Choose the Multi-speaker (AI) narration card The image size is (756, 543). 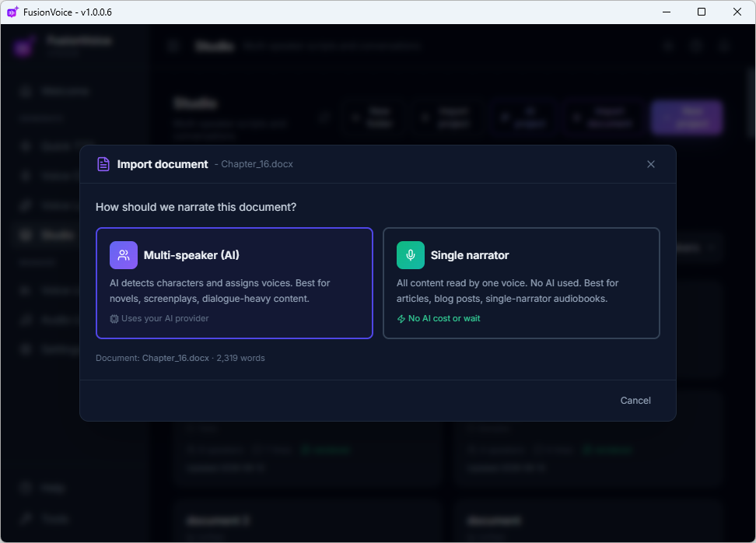234,283
